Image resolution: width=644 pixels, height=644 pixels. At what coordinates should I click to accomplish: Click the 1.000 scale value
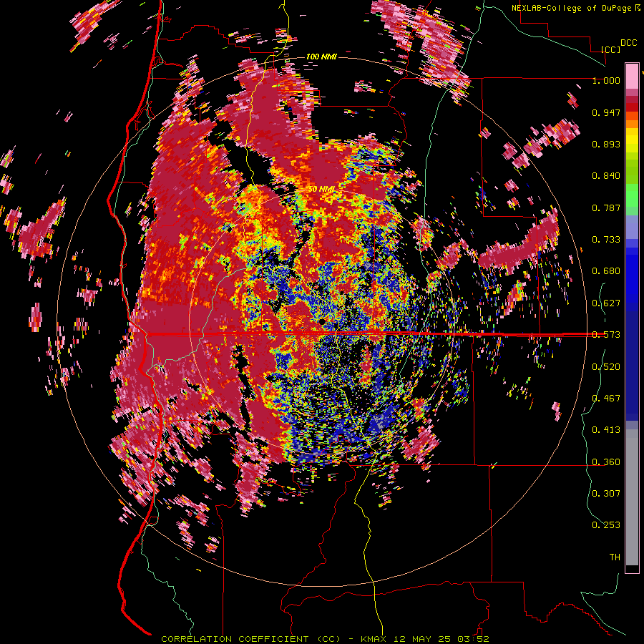pos(606,80)
